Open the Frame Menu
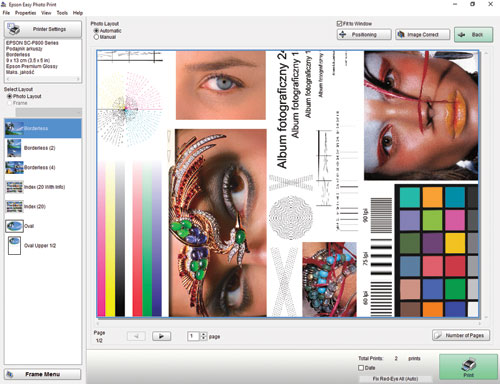Screen dimensions: 500x384 pos(43,374)
